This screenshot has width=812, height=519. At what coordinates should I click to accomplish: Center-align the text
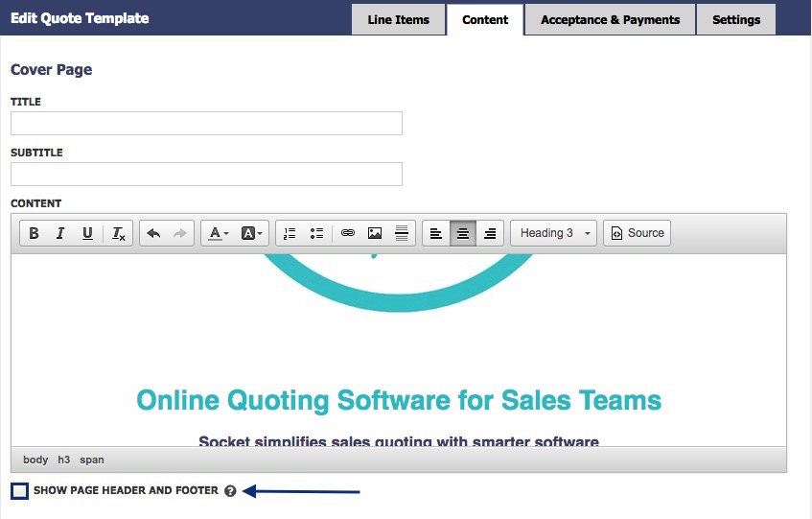coord(463,233)
